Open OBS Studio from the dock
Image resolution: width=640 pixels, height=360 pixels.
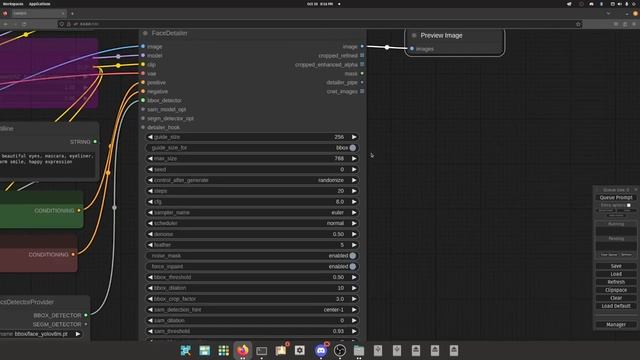pos(340,350)
